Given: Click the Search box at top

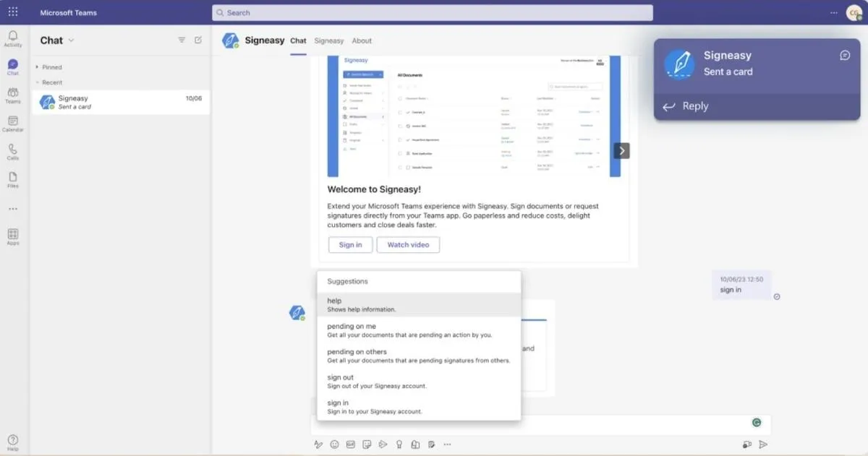Looking at the screenshot, I should tap(433, 12).
